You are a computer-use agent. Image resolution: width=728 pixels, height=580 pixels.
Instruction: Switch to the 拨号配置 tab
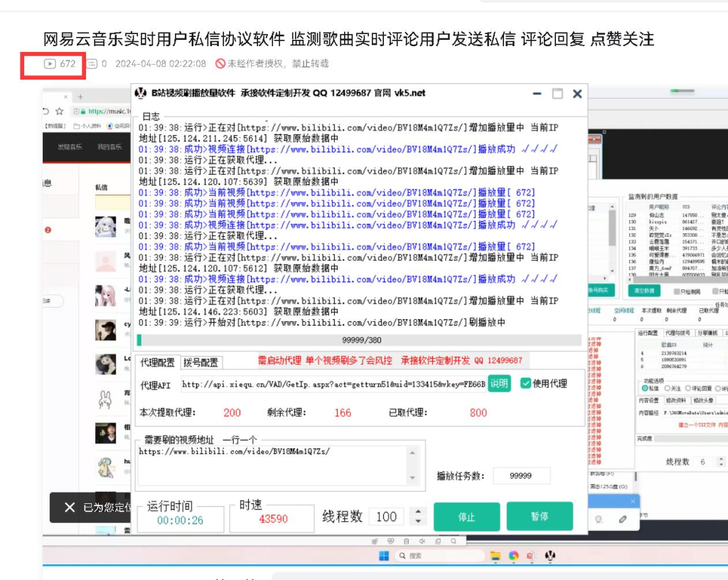point(200,362)
